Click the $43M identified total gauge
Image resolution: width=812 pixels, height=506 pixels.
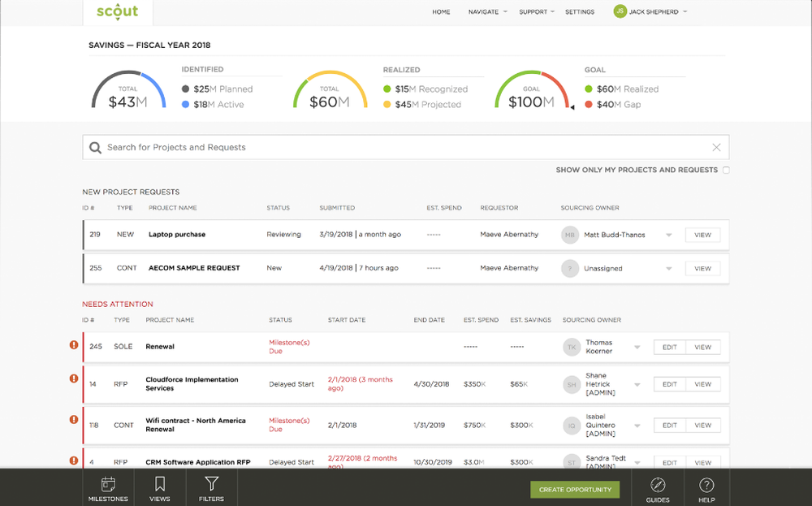pos(128,91)
